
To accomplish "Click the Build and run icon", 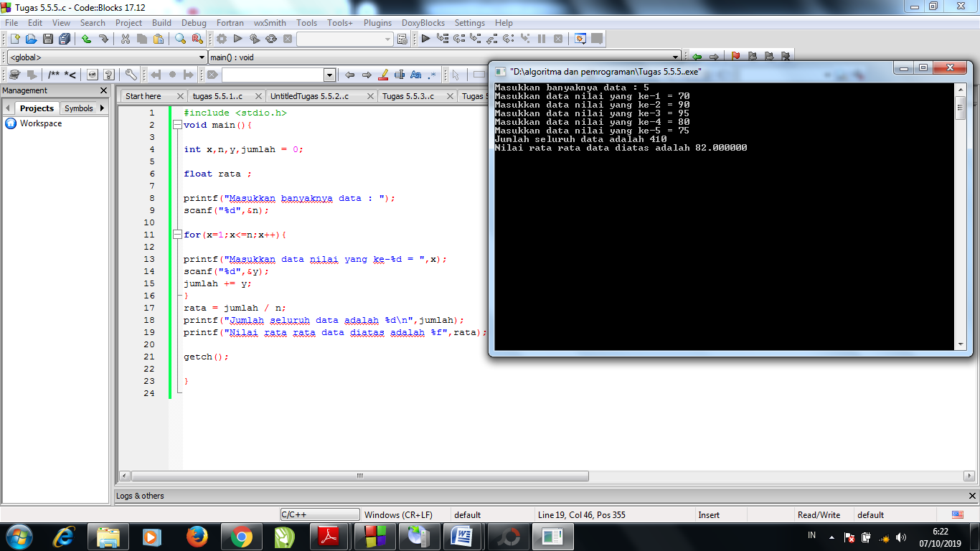I will (x=255, y=39).
